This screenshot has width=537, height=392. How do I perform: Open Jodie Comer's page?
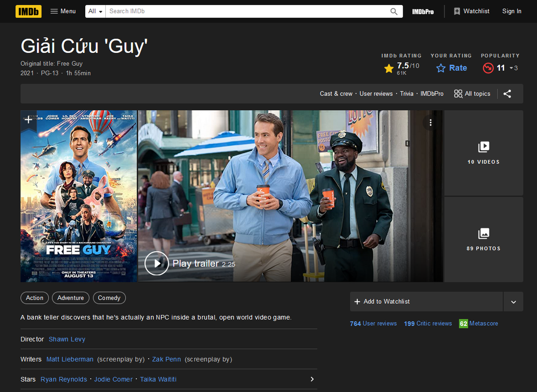click(113, 379)
